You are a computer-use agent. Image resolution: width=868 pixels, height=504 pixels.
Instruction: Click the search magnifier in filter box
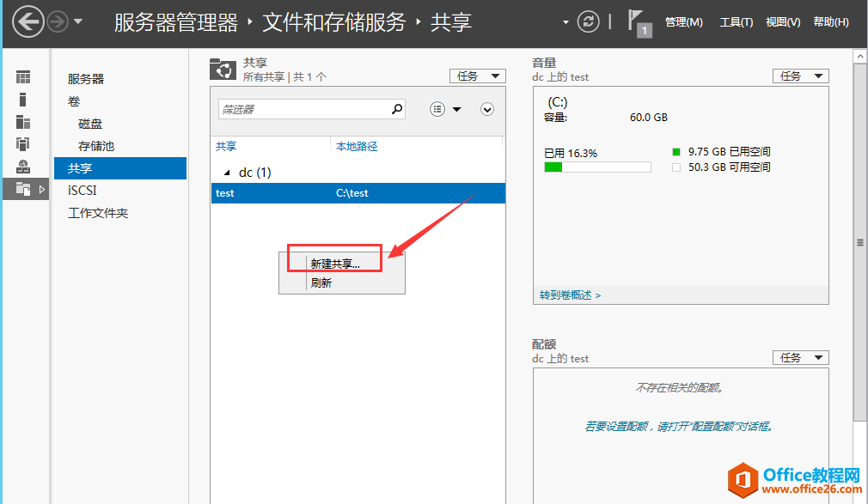point(397,109)
